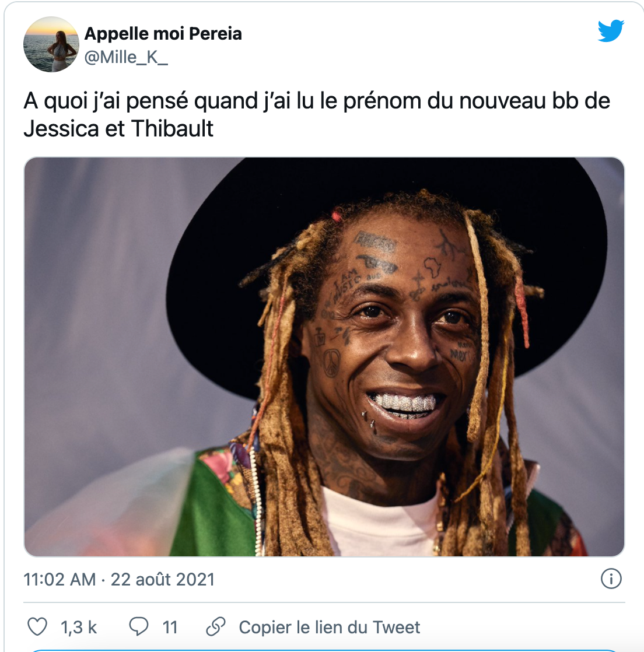Viewport: 644px width, 652px height.
Task: Click the chain link icon
Action: pos(216,627)
